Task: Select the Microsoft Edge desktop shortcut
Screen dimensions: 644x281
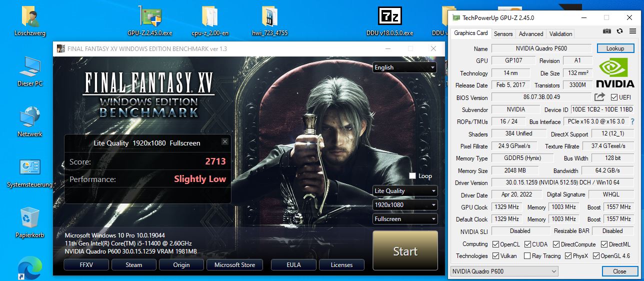Action: point(30,269)
